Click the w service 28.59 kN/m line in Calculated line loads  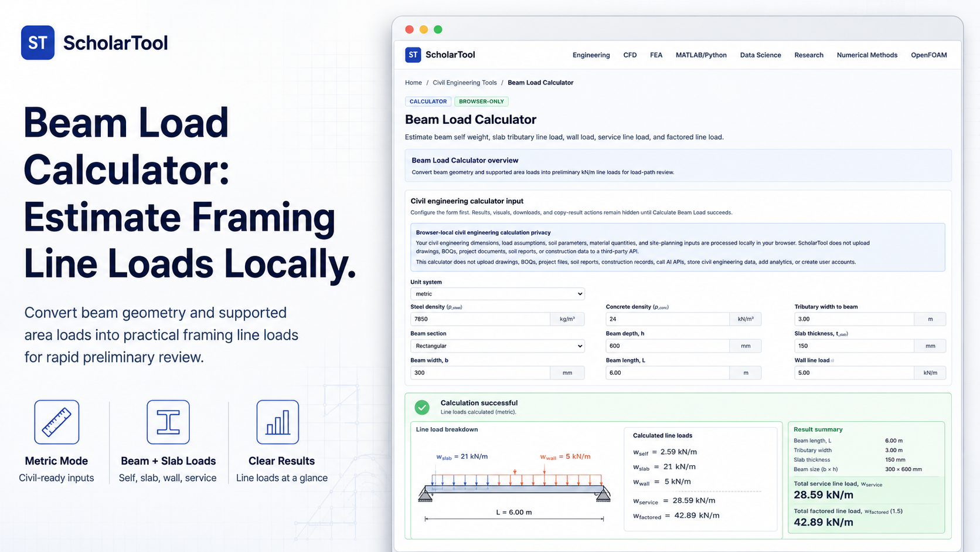coord(674,501)
